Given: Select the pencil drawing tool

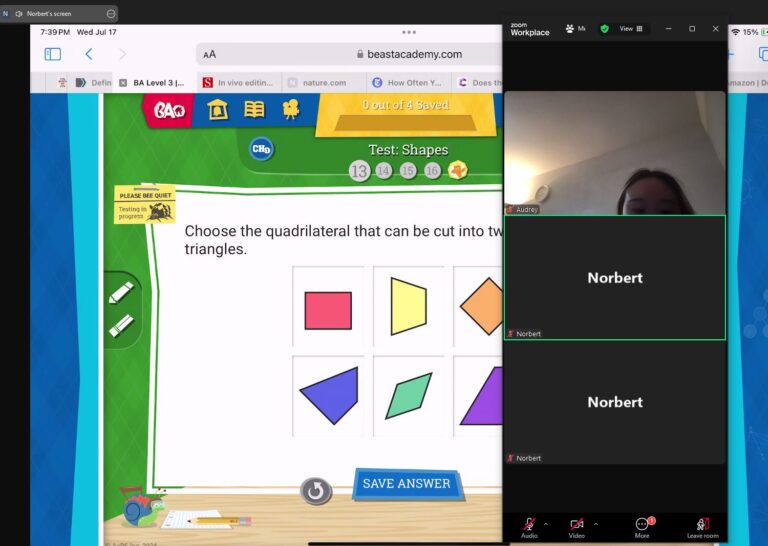Looking at the screenshot, I should point(120,292).
